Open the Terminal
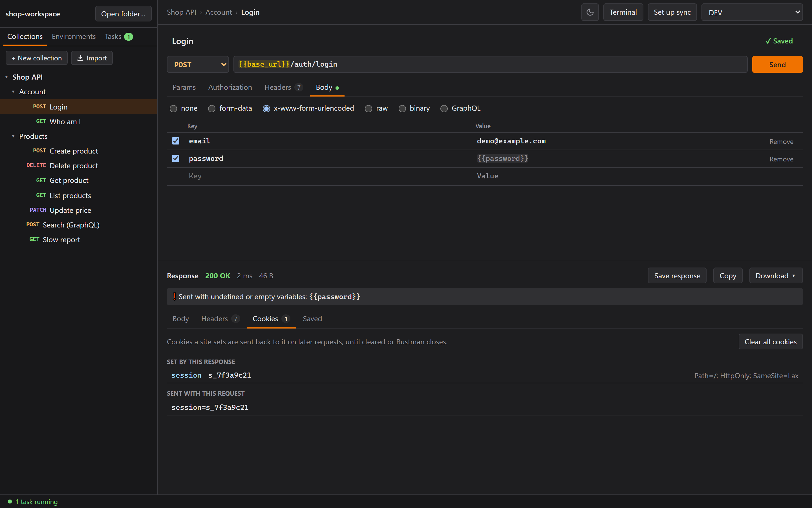Screen dimensions: 812x508 pyautogui.click(x=623, y=12)
